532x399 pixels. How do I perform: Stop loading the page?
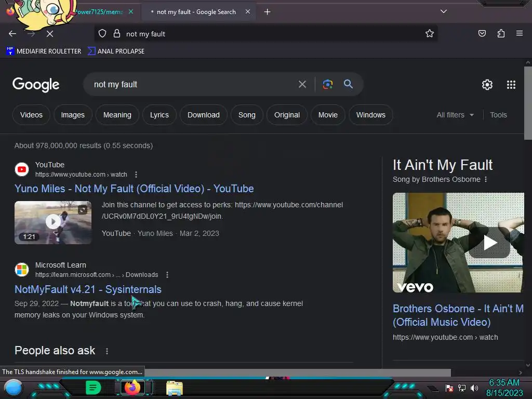pyautogui.click(x=50, y=34)
